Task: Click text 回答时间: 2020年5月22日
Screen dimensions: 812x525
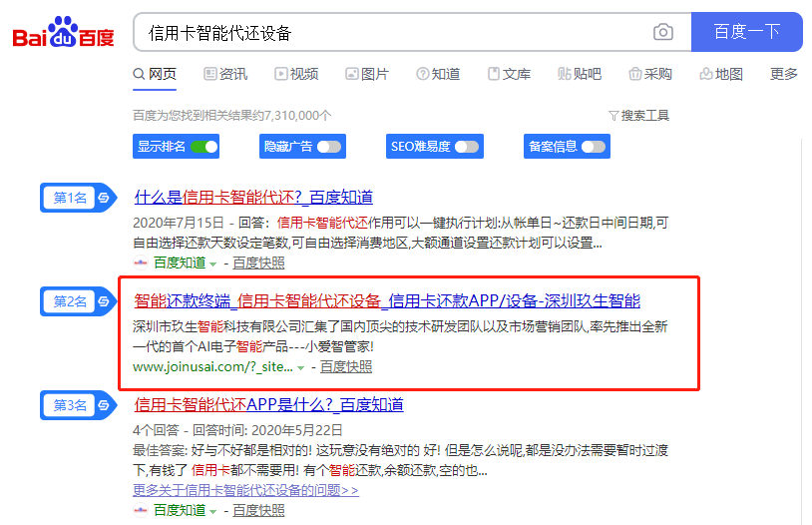Action: pyautogui.click(x=267, y=430)
